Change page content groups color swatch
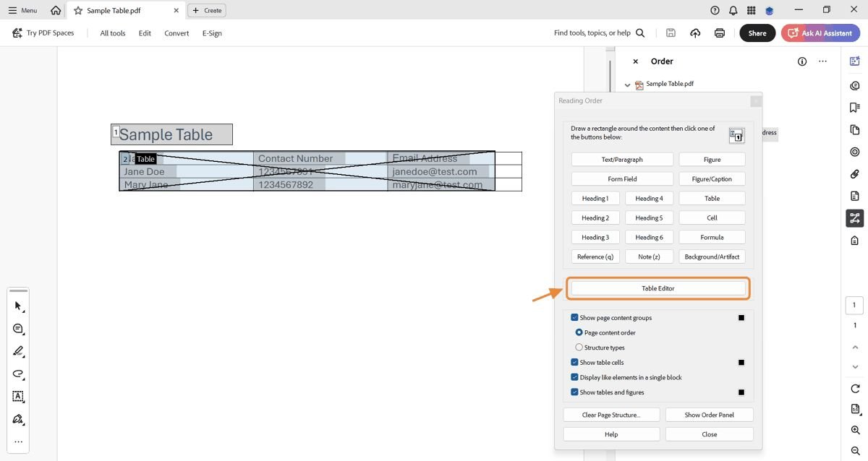 click(741, 317)
